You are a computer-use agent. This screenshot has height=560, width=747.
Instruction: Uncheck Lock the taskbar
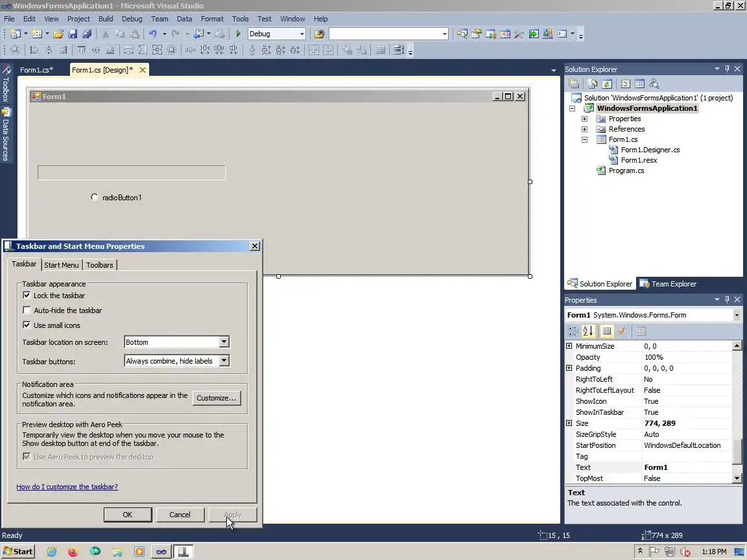point(27,296)
